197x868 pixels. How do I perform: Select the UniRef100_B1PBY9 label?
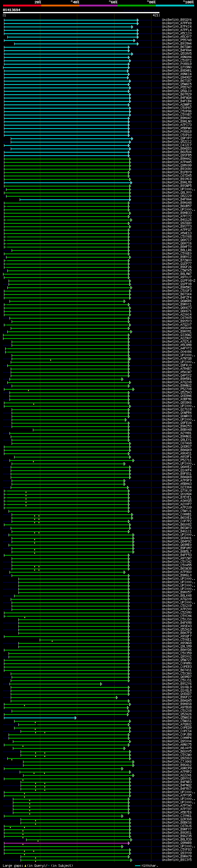[x=177, y=172]
